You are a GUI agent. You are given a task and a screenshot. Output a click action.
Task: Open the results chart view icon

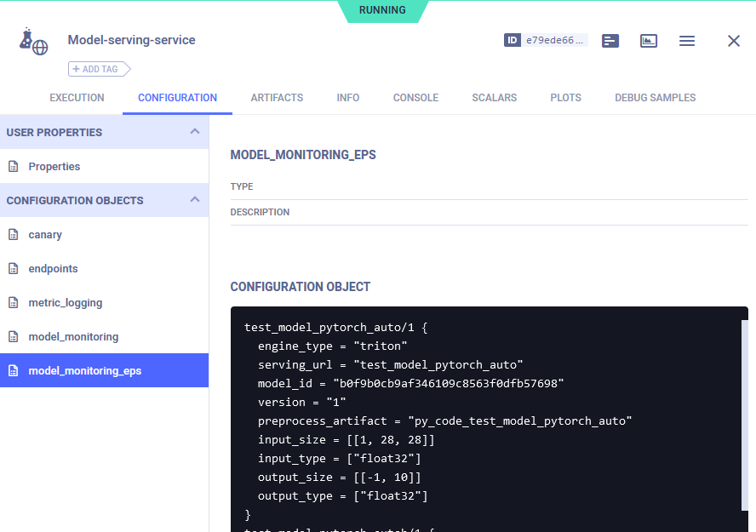(649, 41)
